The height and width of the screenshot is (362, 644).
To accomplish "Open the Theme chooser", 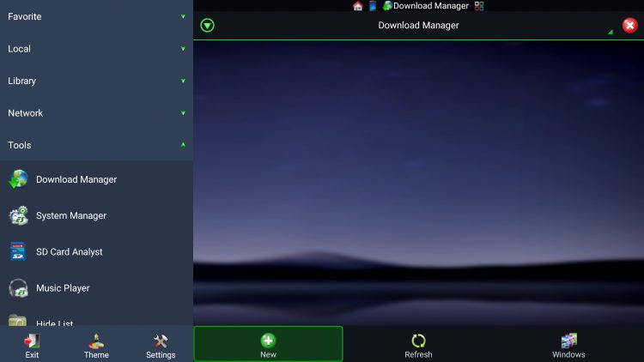I will click(x=96, y=345).
